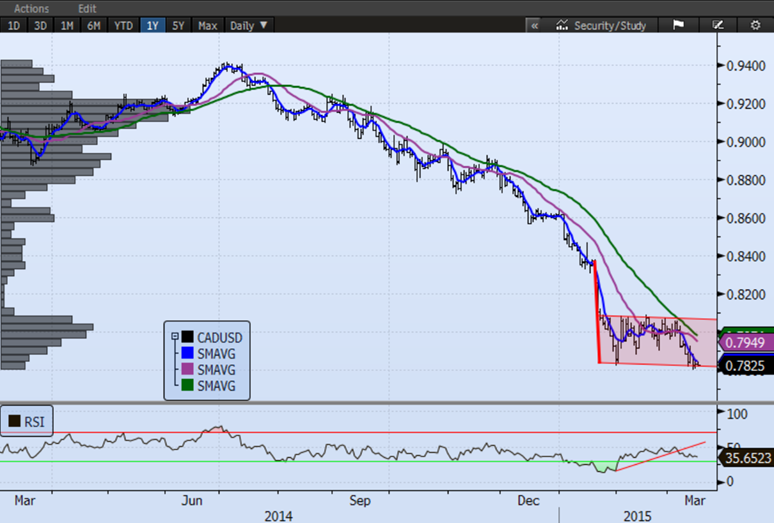Open the Actions menu

[x=25, y=8]
